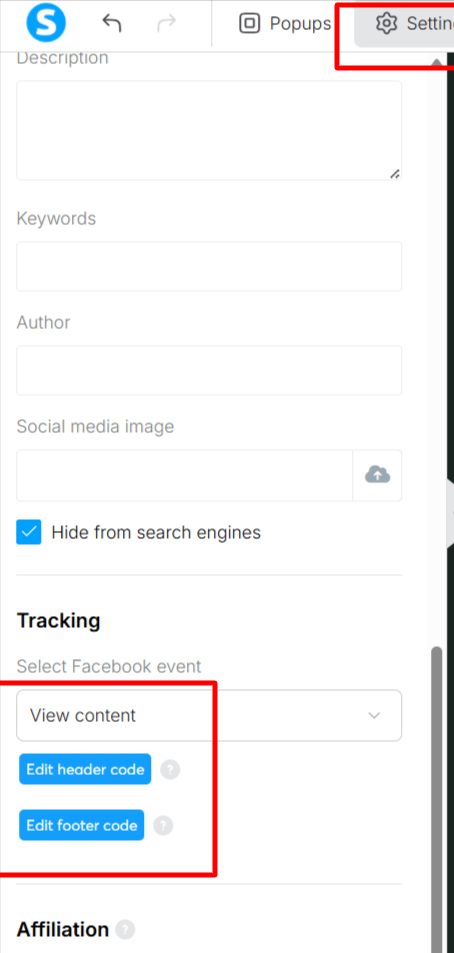Click the Edit header code button
The image size is (454, 953).
[x=85, y=769]
